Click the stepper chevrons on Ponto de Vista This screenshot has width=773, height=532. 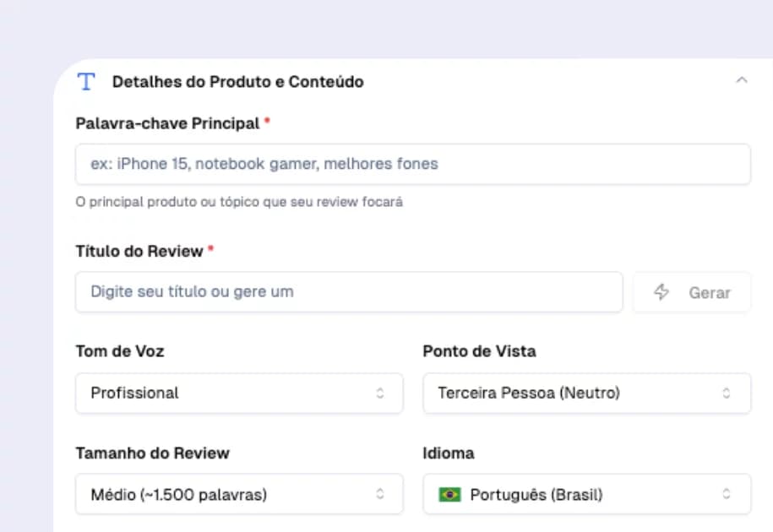point(726,393)
